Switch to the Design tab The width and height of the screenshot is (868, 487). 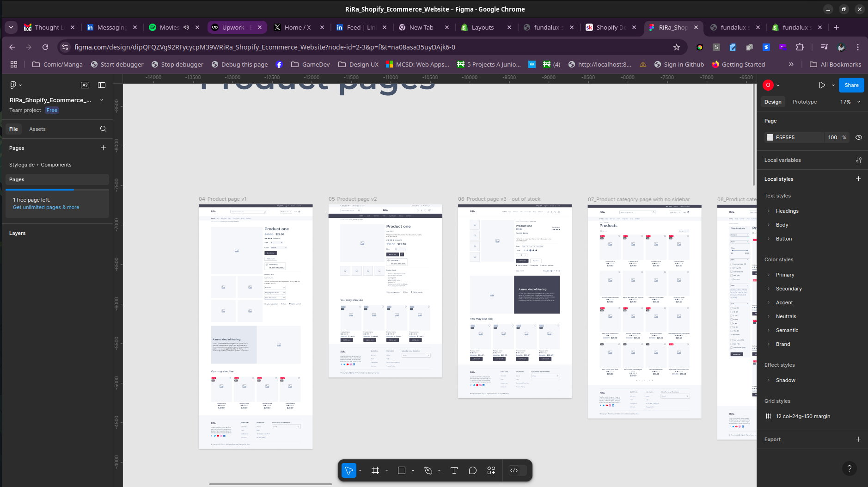[x=773, y=102]
